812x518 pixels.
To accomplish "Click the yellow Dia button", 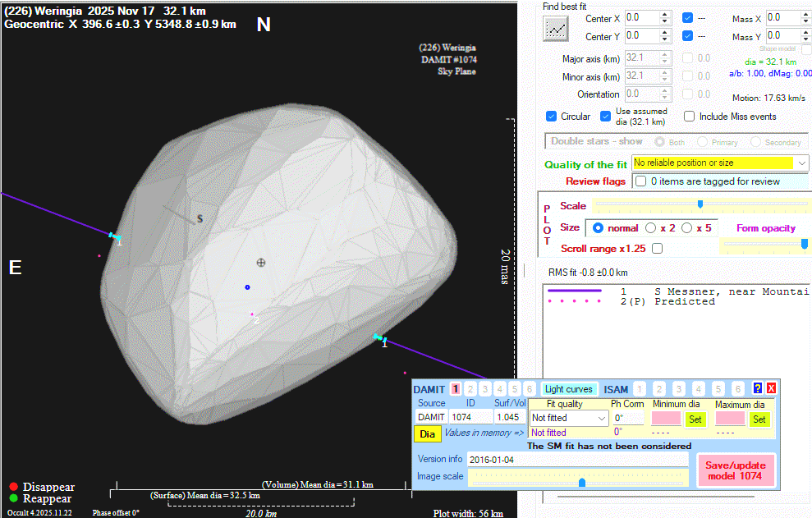I will click(426, 433).
